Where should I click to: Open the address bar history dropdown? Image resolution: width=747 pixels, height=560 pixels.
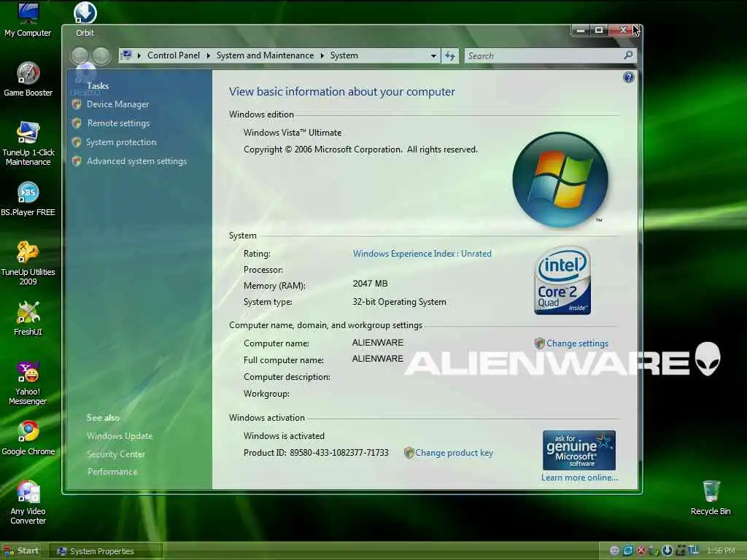coord(433,55)
